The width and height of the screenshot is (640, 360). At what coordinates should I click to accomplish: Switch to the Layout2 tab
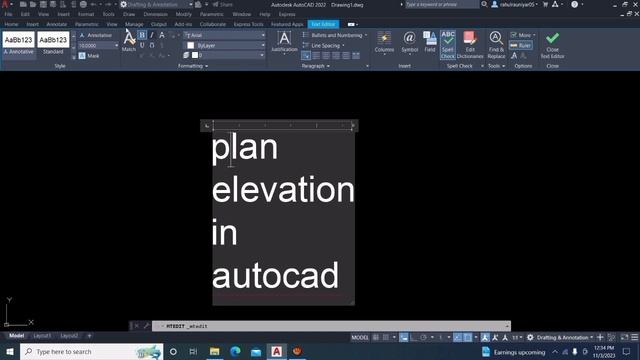point(69,336)
